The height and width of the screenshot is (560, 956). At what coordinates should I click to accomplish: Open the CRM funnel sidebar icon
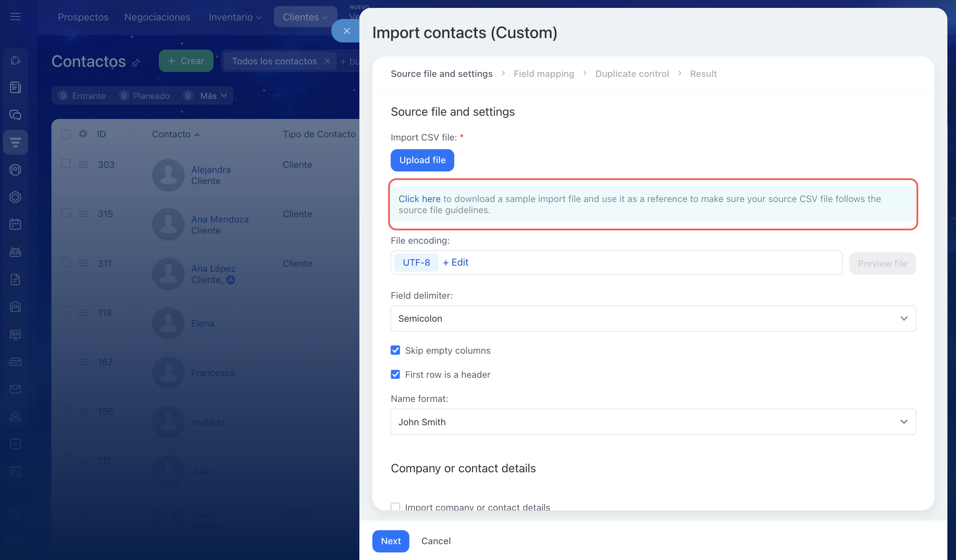point(15,142)
